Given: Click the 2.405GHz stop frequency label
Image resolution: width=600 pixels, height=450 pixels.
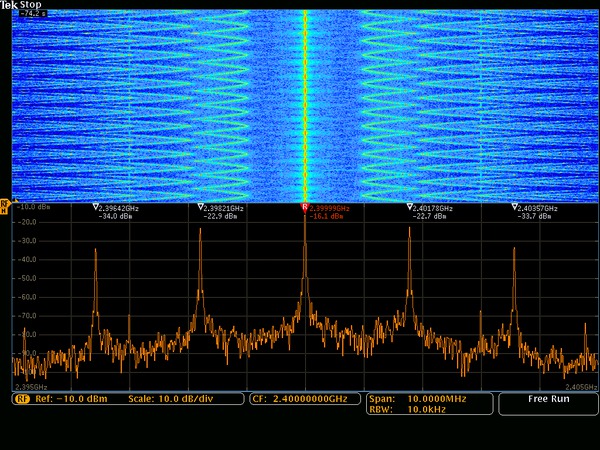Looking at the screenshot, I should [x=582, y=387].
